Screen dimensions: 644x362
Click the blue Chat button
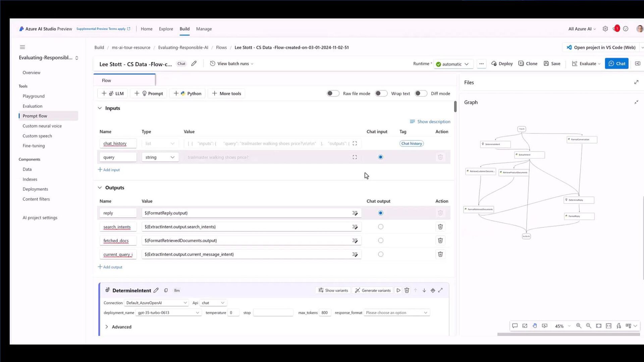tap(617, 64)
